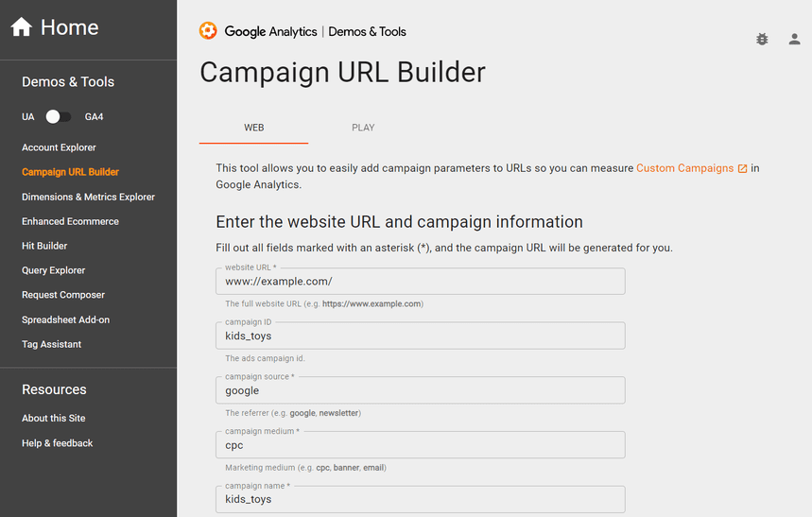Click the campaign ID input field

click(420, 336)
